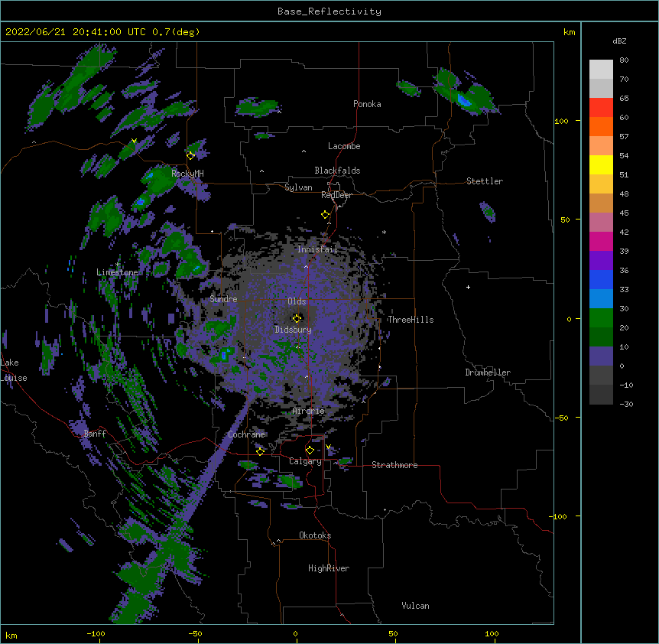The width and height of the screenshot is (659, 644).
Task: Click the dBZ legend heading
Action: [619, 41]
